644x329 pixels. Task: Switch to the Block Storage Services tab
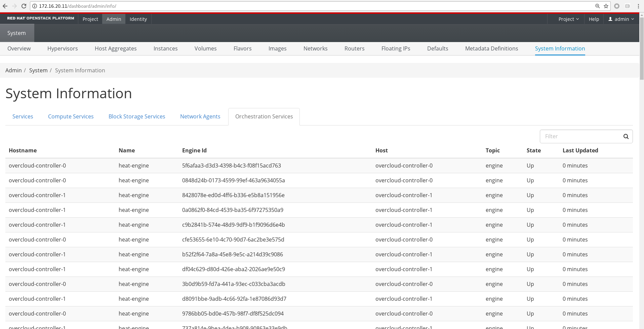pos(137,116)
